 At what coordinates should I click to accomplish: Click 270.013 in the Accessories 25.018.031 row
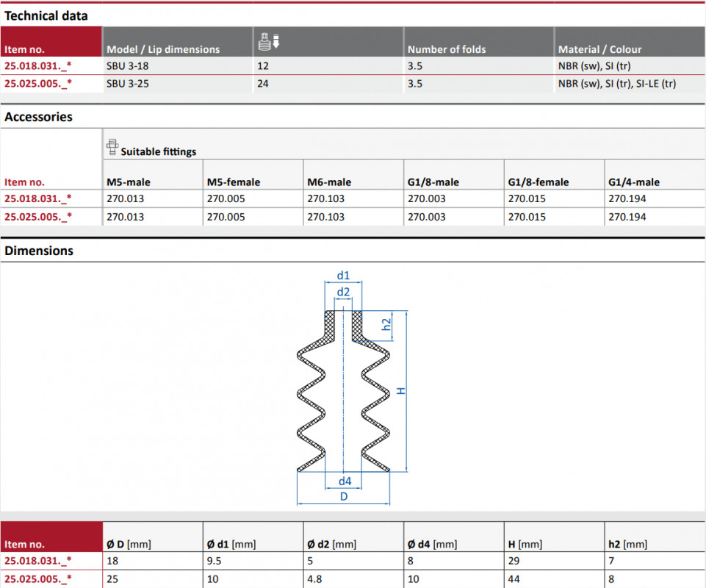tap(125, 198)
